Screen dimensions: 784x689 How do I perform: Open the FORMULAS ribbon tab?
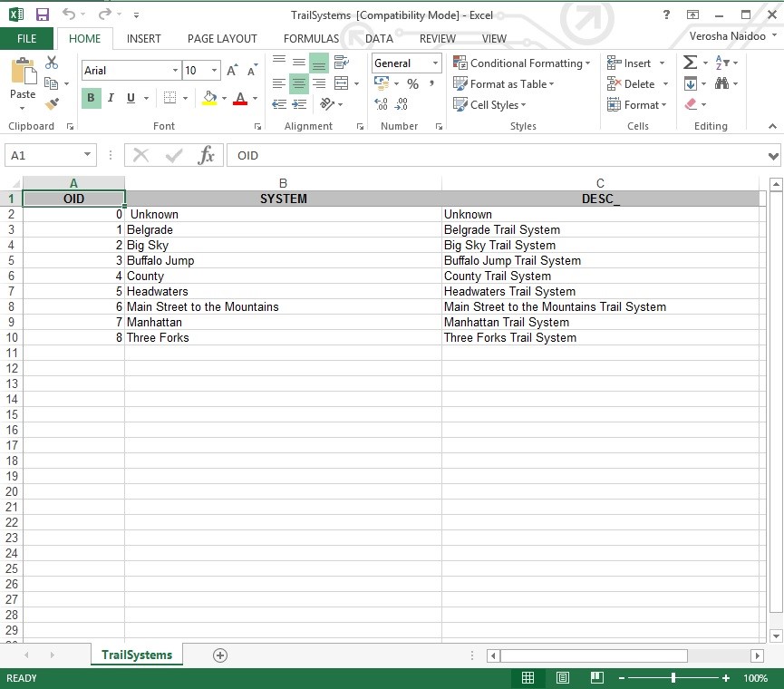pyautogui.click(x=311, y=39)
